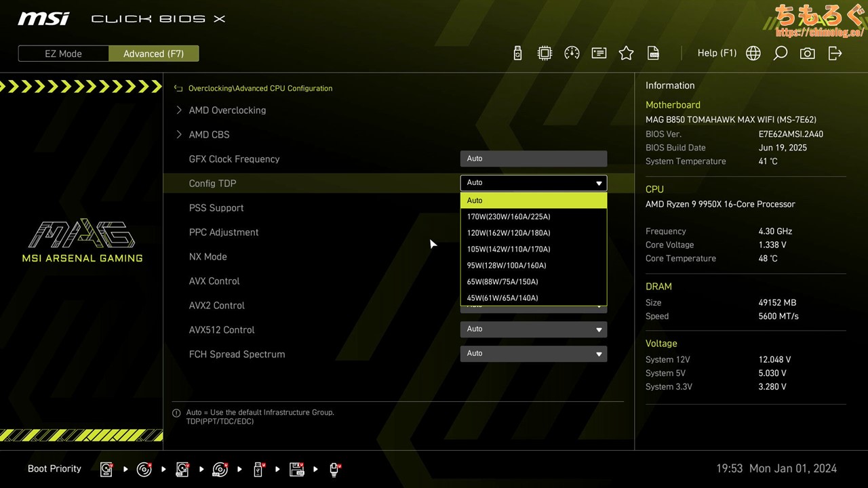Select Advanced (F7) mode

pos(153,54)
